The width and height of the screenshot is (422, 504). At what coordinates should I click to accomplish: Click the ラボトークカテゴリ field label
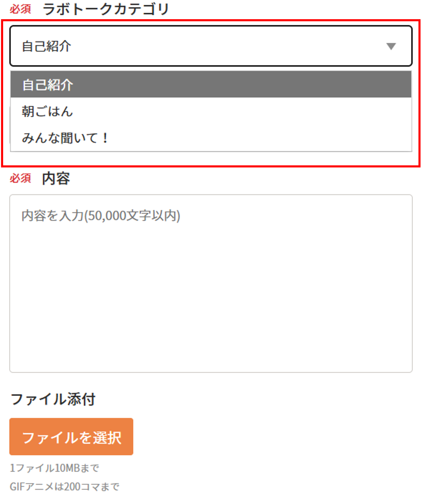point(106,10)
